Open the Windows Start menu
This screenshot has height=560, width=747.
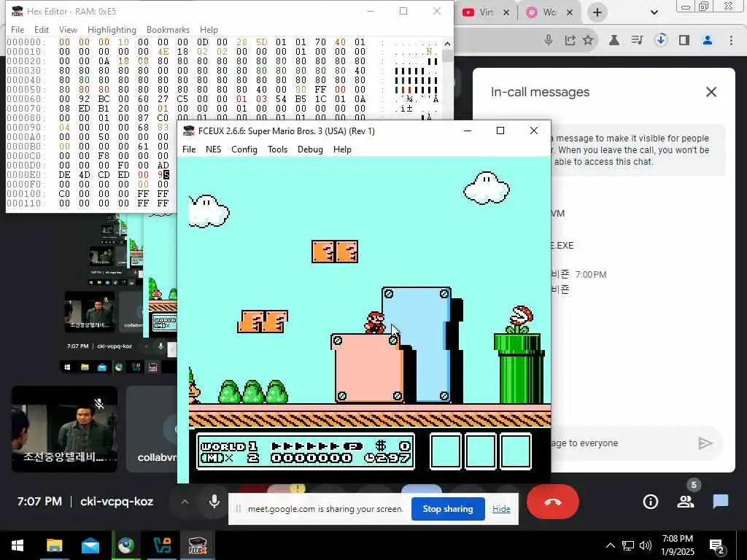tap(18, 545)
